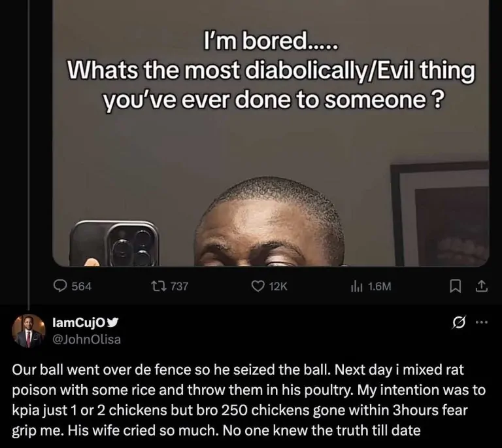Click the blue bird badge beside IamCujO

(112, 322)
